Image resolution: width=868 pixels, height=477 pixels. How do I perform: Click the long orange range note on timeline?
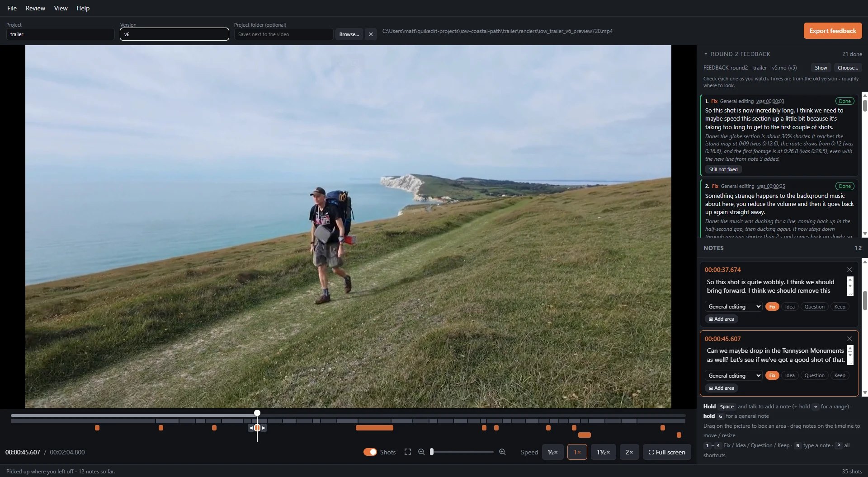(x=374, y=428)
